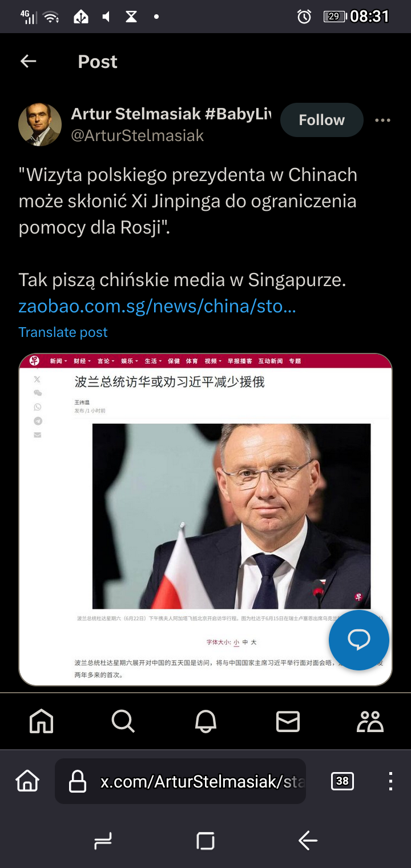Image resolution: width=411 pixels, height=868 pixels.
Task: Tap the padlock site security icon
Action: 77,781
